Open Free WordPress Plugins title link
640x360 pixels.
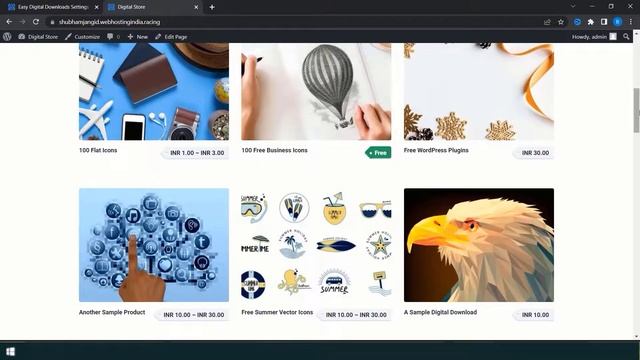(436, 150)
